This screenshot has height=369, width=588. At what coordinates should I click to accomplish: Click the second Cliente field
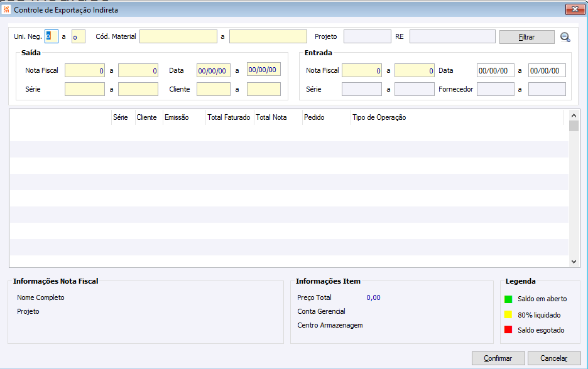click(264, 89)
